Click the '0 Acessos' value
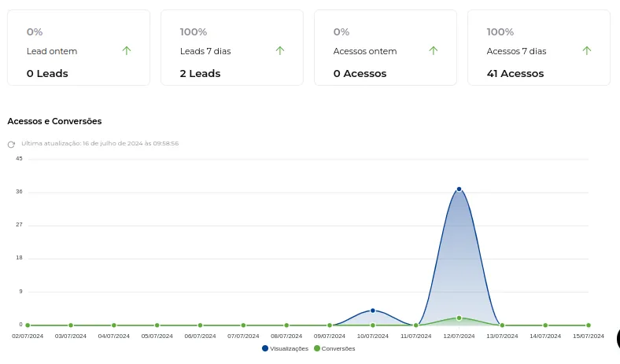 tap(360, 74)
